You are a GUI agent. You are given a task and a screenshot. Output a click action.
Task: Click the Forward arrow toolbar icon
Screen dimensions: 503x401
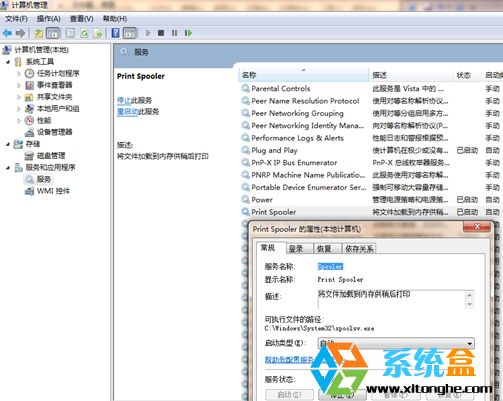coord(20,33)
